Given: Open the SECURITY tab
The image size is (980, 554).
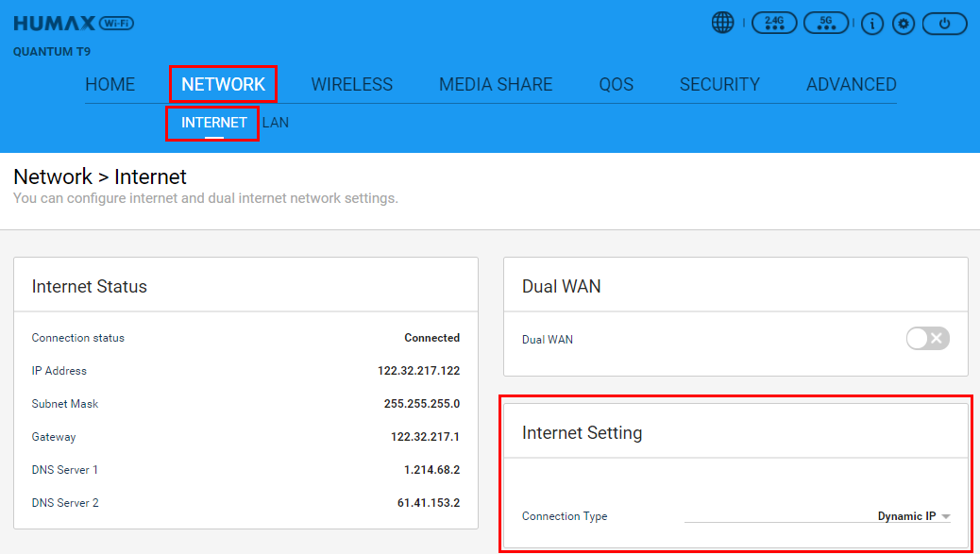Looking at the screenshot, I should tap(719, 84).
